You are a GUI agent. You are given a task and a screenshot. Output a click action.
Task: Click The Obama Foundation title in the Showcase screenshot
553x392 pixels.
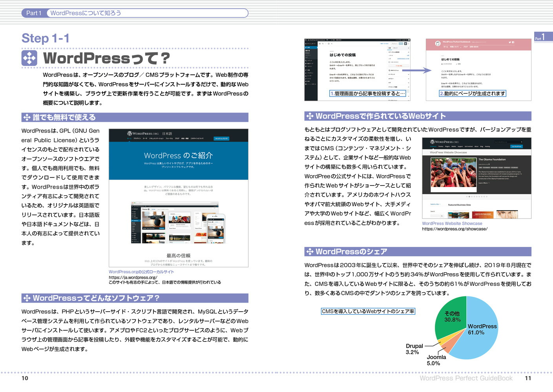(x=492, y=160)
